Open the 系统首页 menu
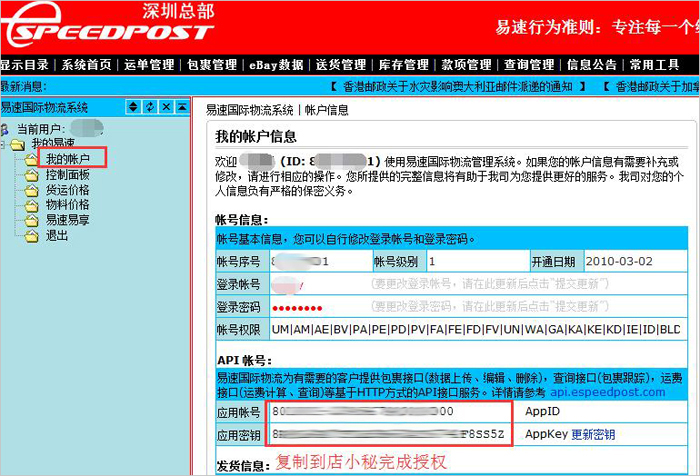This screenshot has width=700, height=476. [86, 65]
